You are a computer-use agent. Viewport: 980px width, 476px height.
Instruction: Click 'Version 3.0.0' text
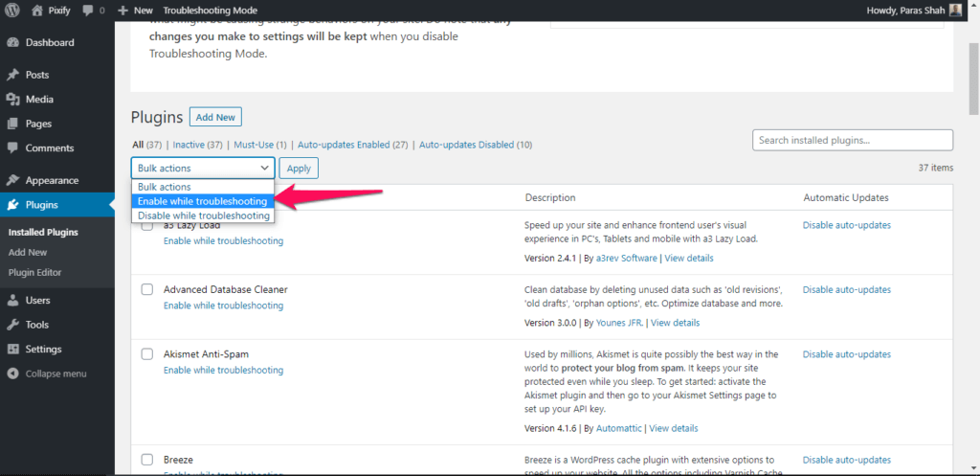550,323
